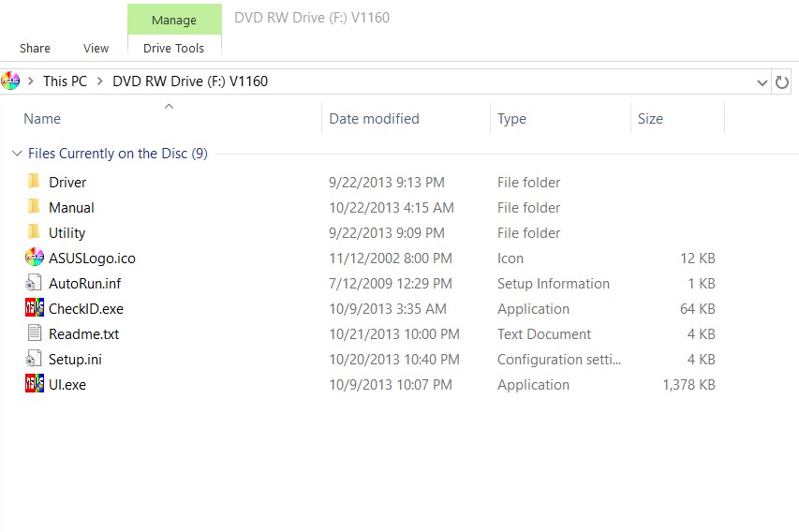Click the date 7/12/2009 12:29 PM
The width and height of the screenshot is (799, 532).
click(x=391, y=283)
